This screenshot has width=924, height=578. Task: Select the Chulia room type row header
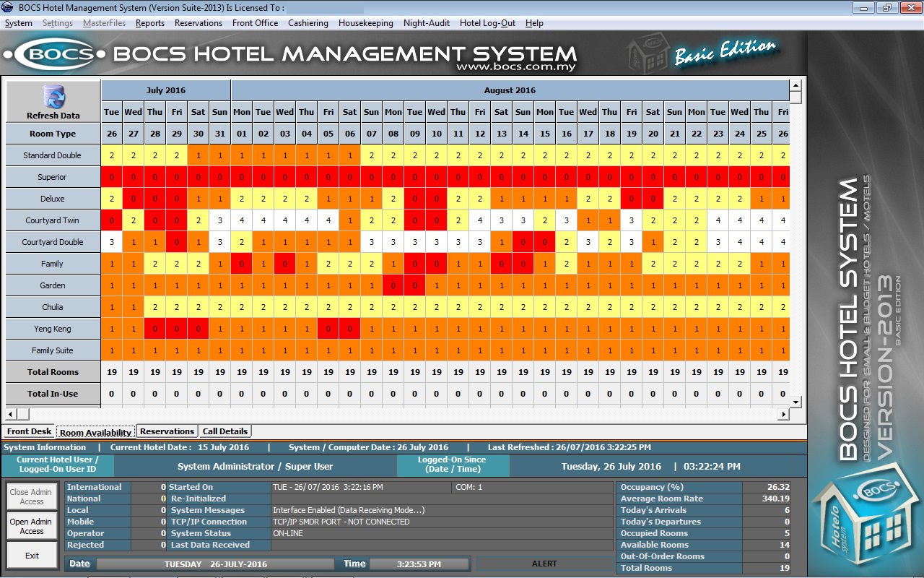[x=52, y=307]
